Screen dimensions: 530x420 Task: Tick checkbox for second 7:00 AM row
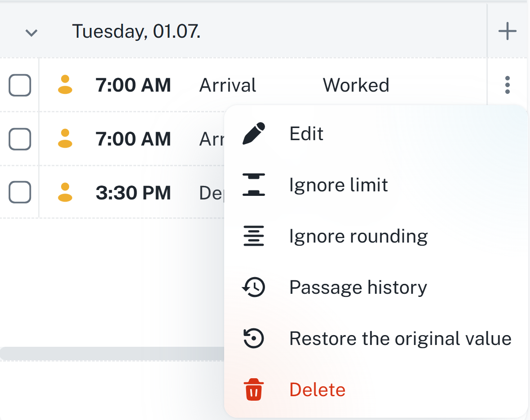click(20, 139)
